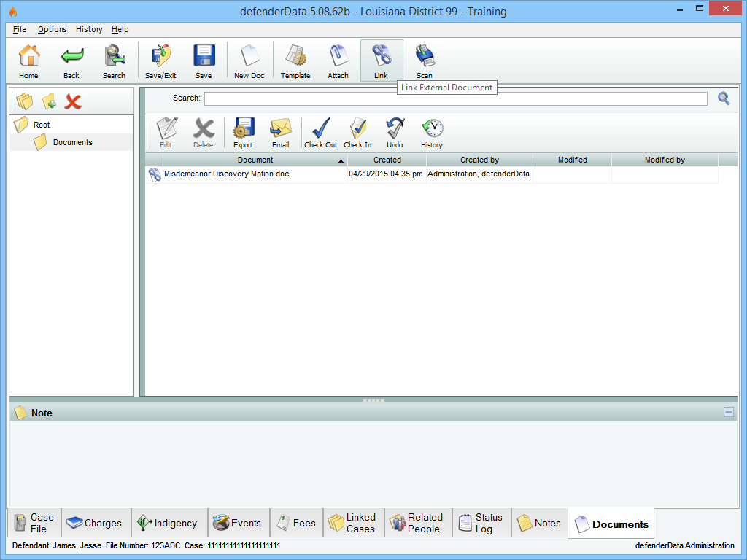Open the Template tool
The image size is (747, 560).
(295, 61)
